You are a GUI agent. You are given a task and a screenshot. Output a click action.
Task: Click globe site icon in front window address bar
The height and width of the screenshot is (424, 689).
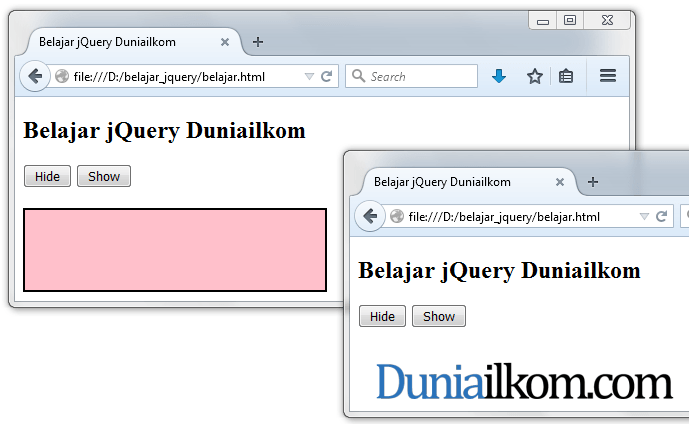(397, 216)
